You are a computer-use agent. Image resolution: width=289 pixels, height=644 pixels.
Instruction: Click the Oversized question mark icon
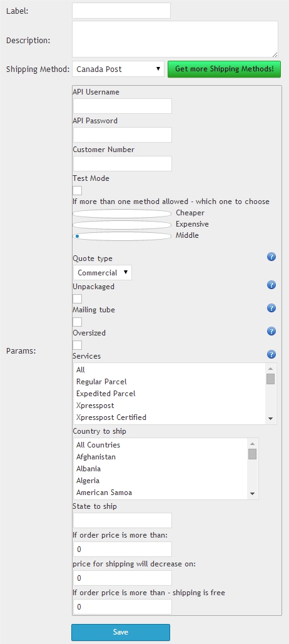click(271, 332)
